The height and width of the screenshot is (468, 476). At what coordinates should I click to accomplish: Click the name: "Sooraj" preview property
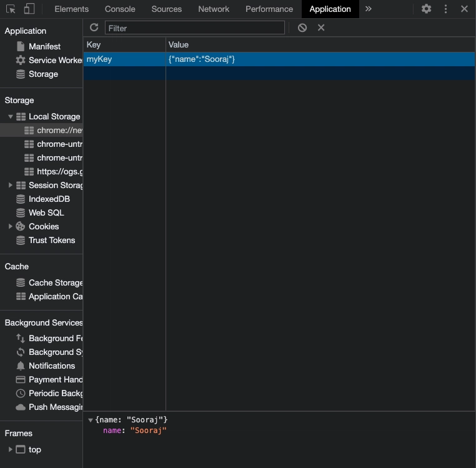tap(135, 431)
